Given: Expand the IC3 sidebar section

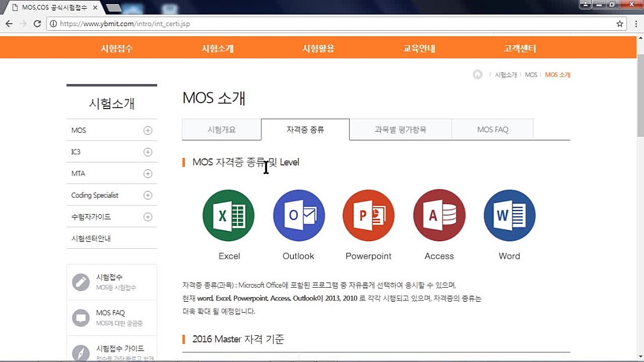Looking at the screenshot, I should coord(148,151).
